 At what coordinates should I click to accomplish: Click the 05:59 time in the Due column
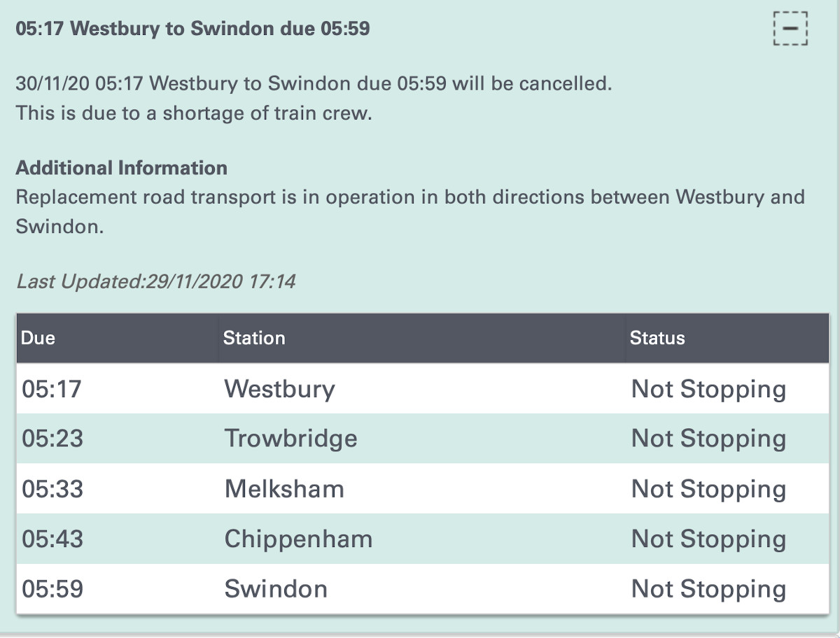[52, 589]
